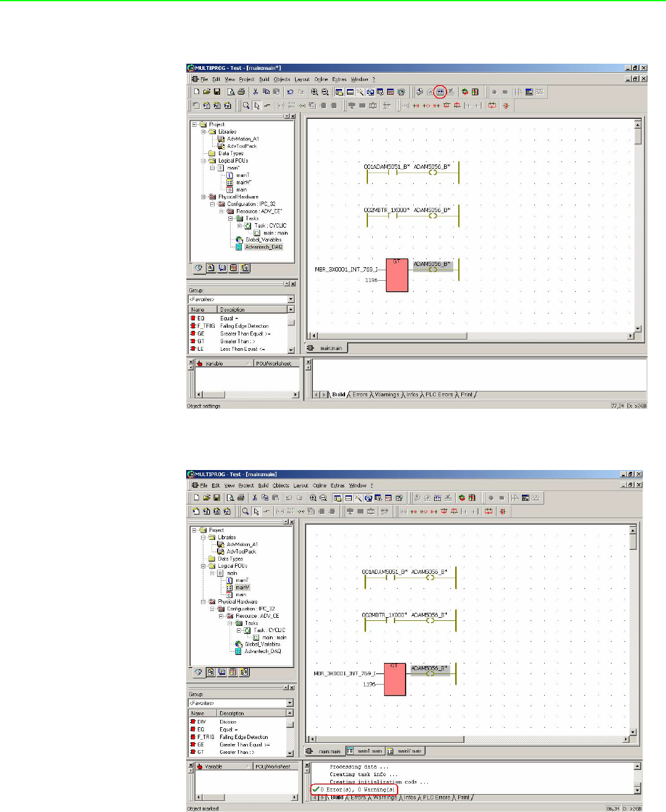The height and width of the screenshot is (812, 666).
Task: Click the Description column header in lower list
Action: coord(232,714)
